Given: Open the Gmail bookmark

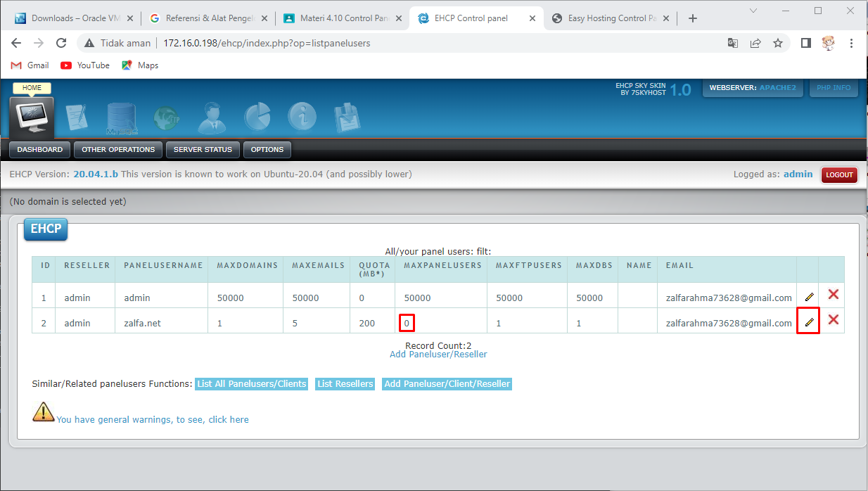Looking at the screenshot, I should pos(30,65).
